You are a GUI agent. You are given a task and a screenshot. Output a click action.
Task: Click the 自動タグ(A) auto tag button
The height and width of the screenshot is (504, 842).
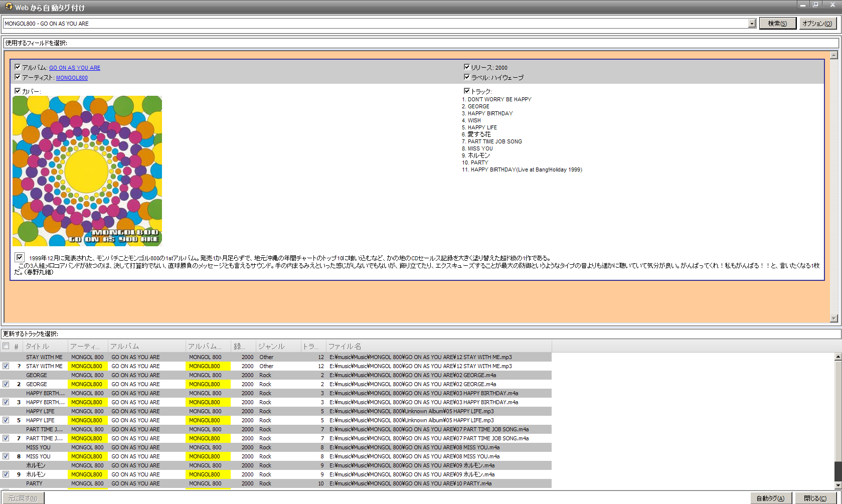pyautogui.click(x=771, y=498)
